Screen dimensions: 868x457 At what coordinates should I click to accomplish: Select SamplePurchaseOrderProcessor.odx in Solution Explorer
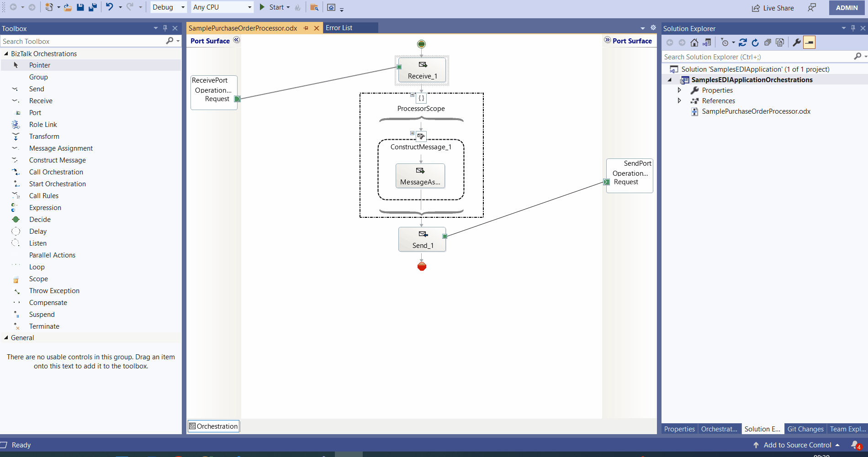pos(756,111)
